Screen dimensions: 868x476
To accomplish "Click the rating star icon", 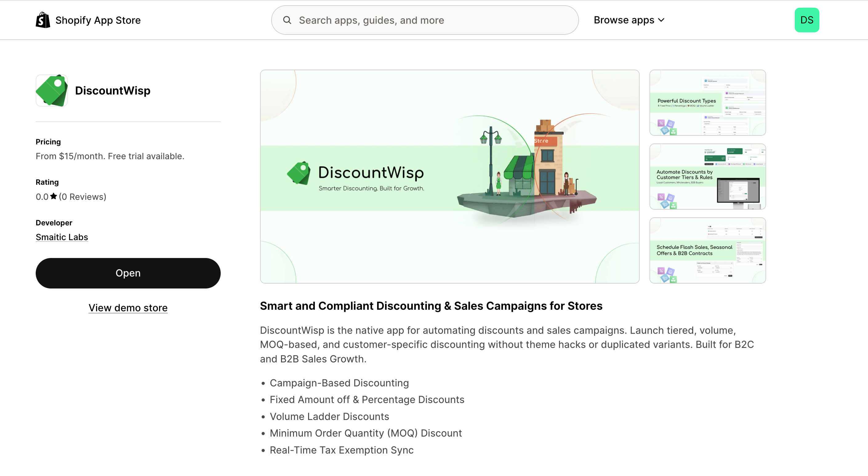I will pyautogui.click(x=54, y=196).
